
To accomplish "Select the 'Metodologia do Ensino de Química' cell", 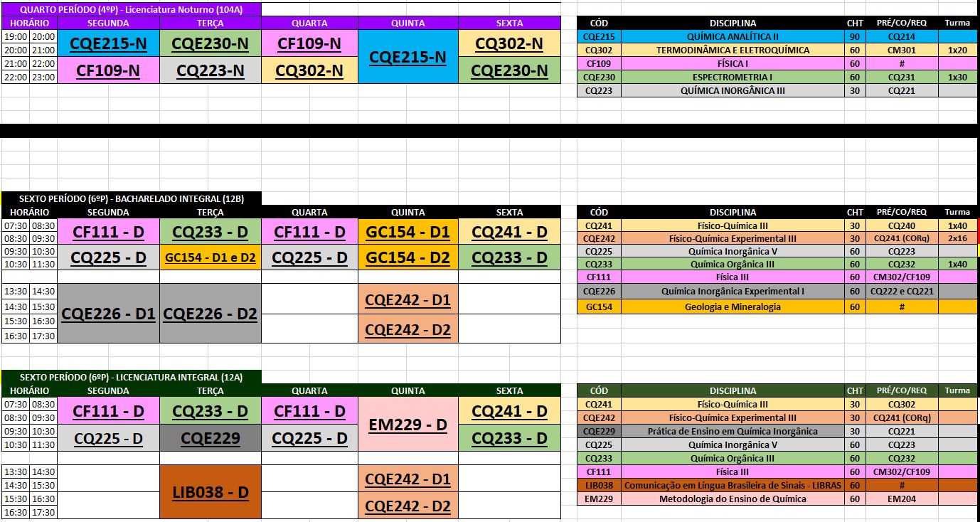I will [733, 499].
